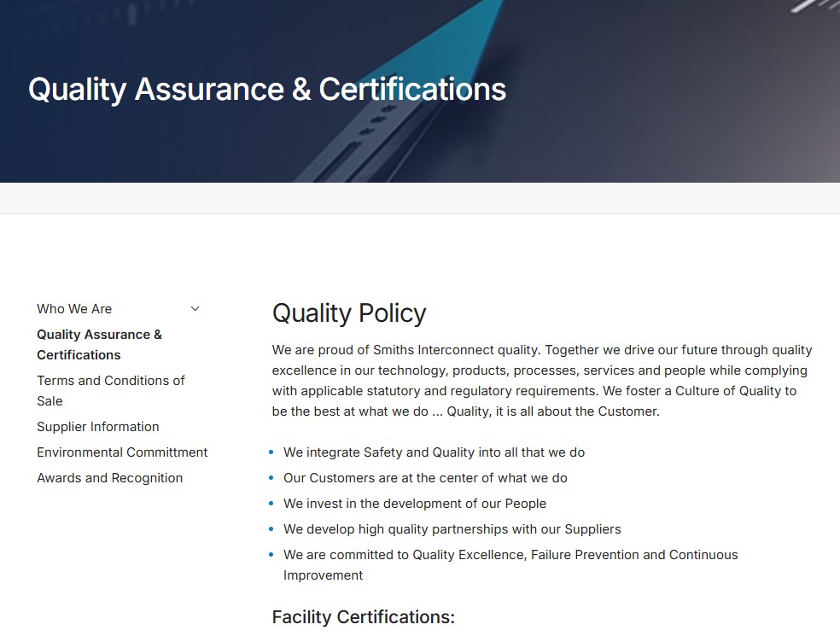Click the Customers bullet list item
The height and width of the screenshot is (636, 840).
[x=425, y=477]
